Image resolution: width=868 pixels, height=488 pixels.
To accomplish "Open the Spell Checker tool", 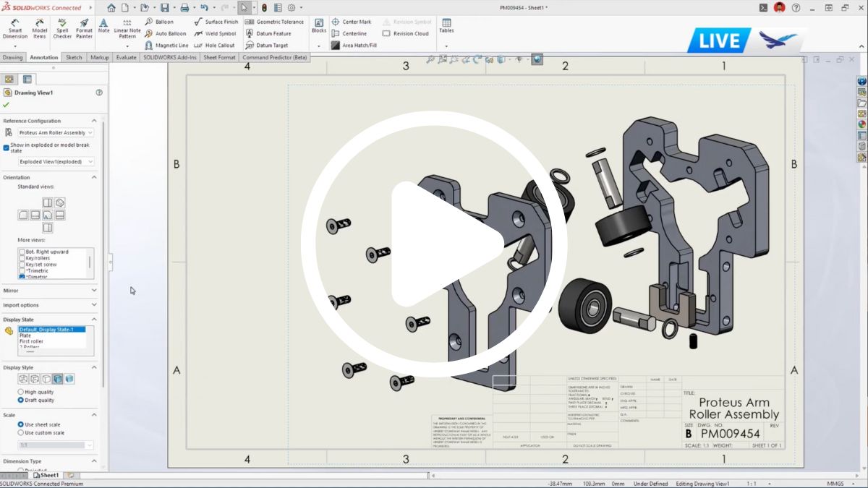I will pyautogui.click(x=62, y=29).
